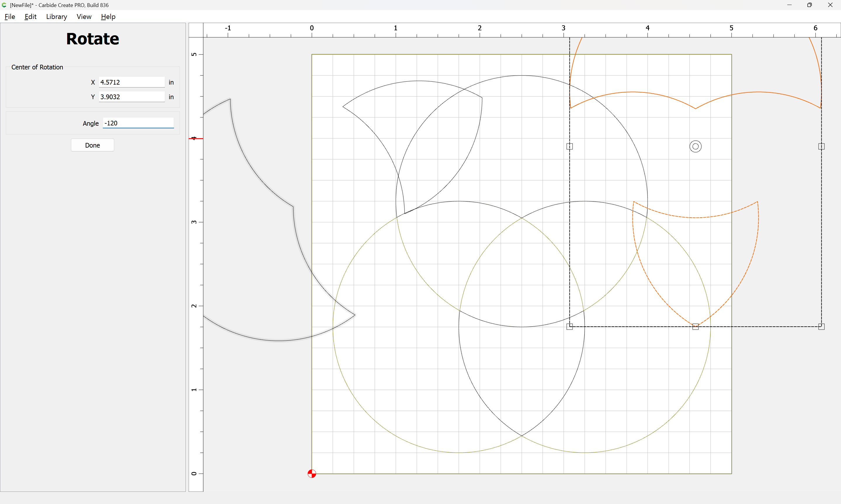
Task: Click the Center of Rotation X field
Action: point(132,82)
